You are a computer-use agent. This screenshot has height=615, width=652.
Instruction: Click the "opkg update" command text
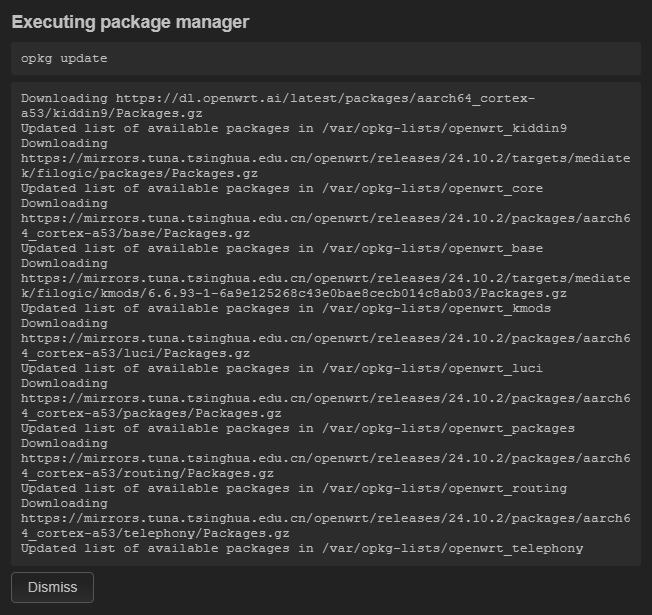click(64, 58)
